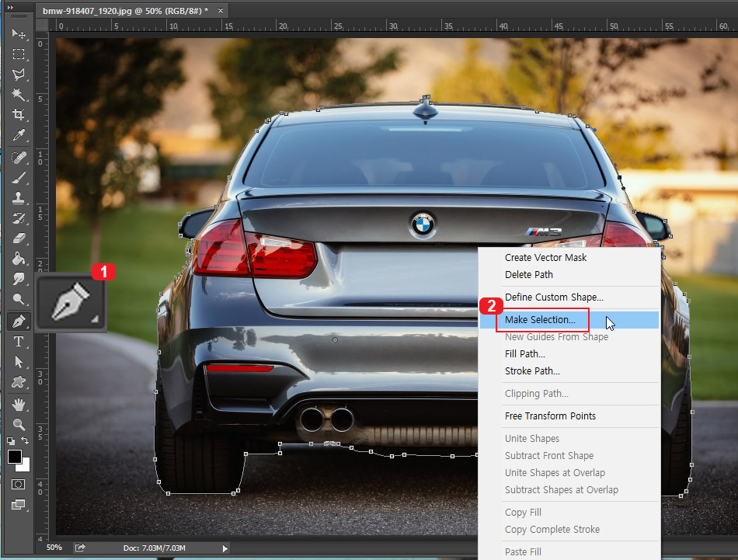Image resolution: width=738 pixels, height=560 pixels.
Task: Click Doc: 7.03M/7.03M status text
Action: pyautogui.click(x=155, y=548)
